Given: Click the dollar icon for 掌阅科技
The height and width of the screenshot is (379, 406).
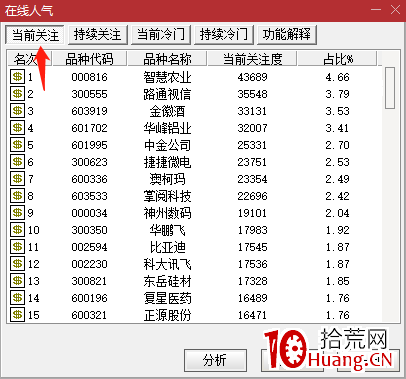Looking at the screenshot, I should [x=17, y=196].
